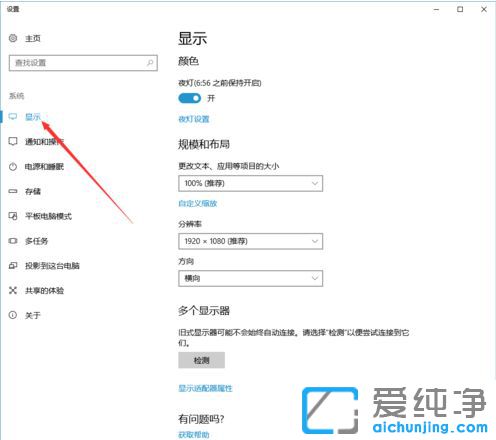Click the home gear icon beside 主页
Screen dimensions: 496x440
tap(13, 38)
